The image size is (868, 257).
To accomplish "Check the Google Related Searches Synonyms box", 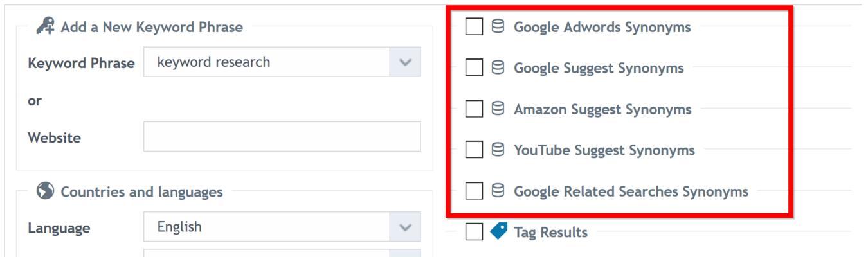I will tap(474, 191).
